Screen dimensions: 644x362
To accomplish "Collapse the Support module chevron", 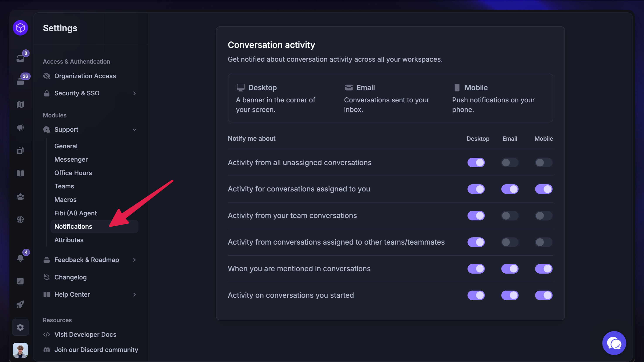I will [135, 130].
